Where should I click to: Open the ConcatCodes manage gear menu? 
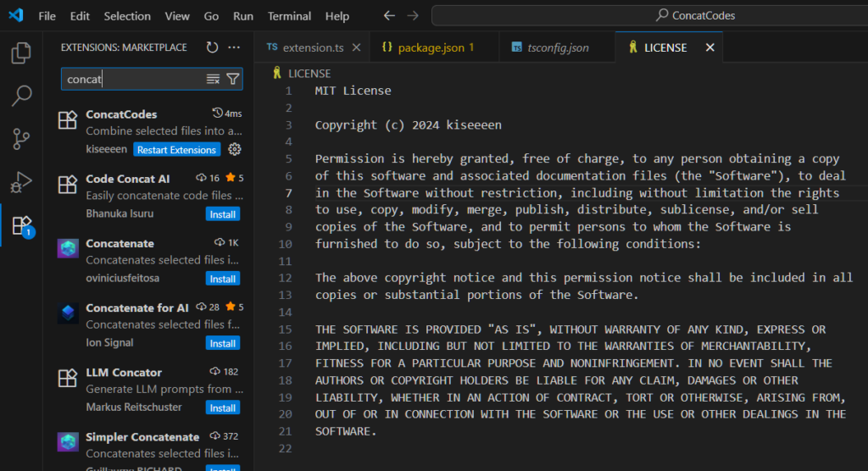(235, 149)
